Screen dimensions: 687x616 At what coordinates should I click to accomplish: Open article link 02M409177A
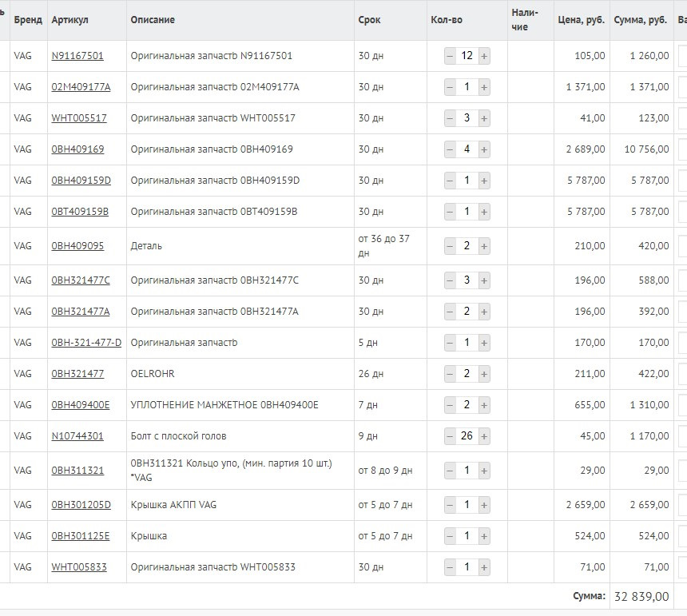click(81, 87)
